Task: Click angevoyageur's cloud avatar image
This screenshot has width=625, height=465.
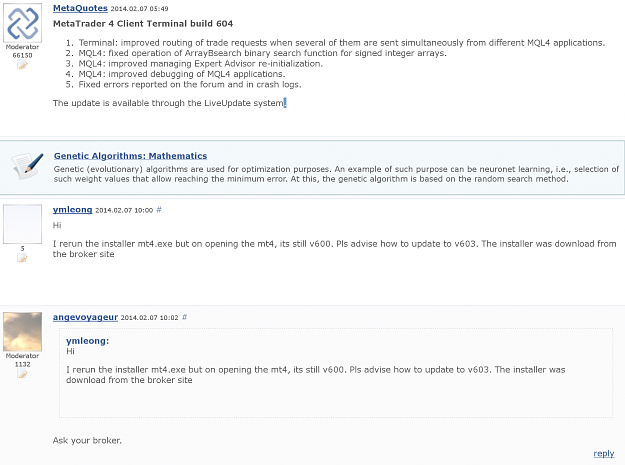Action: pyautogui.click(x=22, y=332)
